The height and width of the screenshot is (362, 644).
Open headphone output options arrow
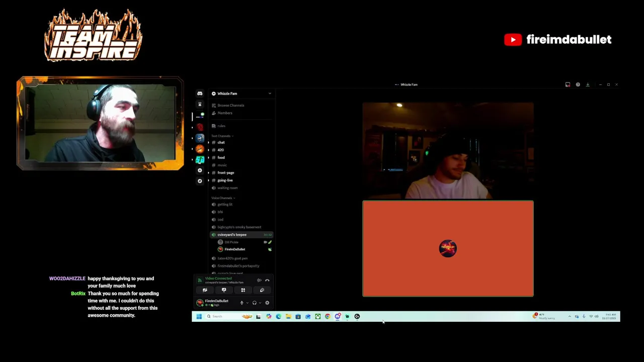click(260, 303)
